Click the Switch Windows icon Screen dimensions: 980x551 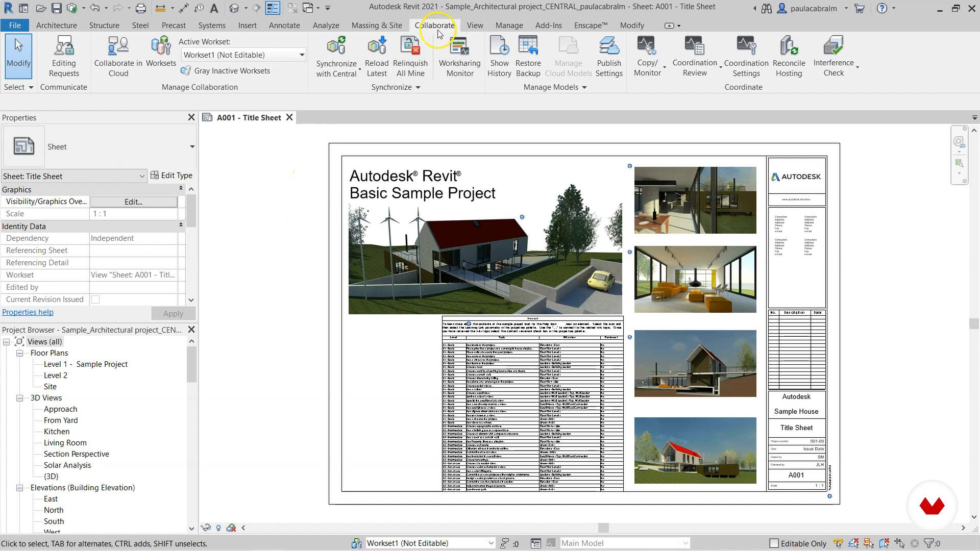point(308,8)
